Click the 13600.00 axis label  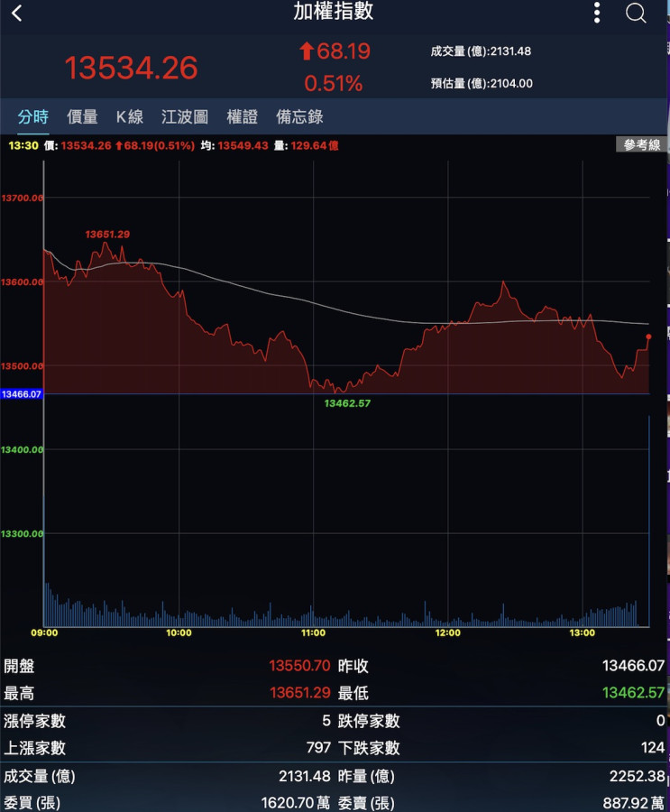[22, 281]
